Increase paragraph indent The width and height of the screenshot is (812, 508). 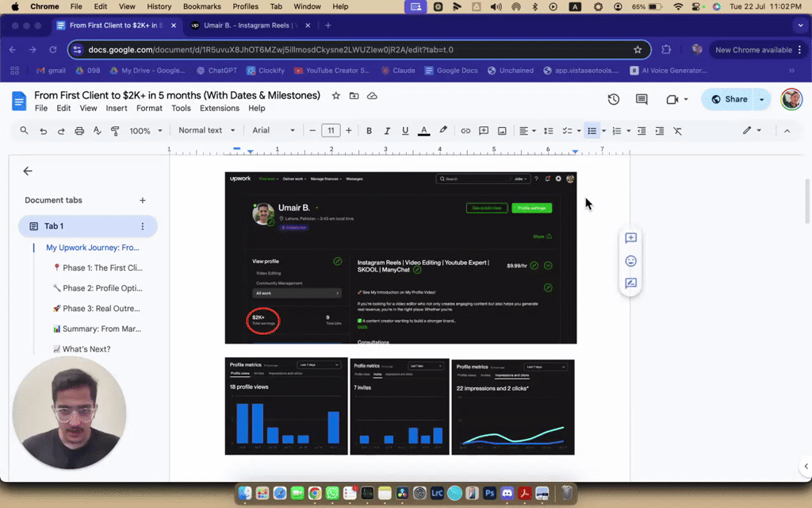click(x=659, y=131)
